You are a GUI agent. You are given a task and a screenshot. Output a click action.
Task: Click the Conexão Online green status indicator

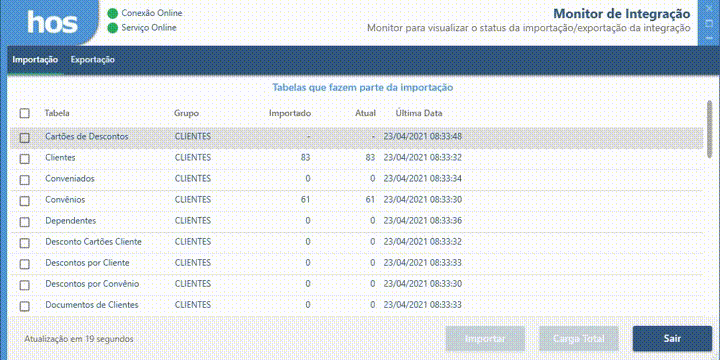[x=112, y=13]
